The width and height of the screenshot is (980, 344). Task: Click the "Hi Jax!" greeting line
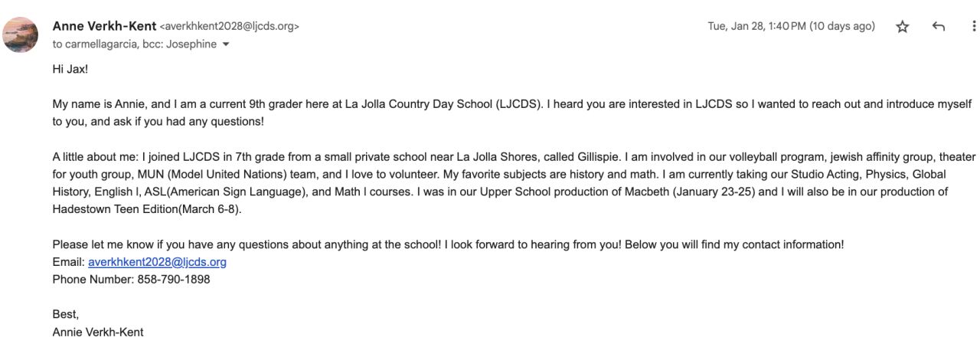(x=70, y=69)
